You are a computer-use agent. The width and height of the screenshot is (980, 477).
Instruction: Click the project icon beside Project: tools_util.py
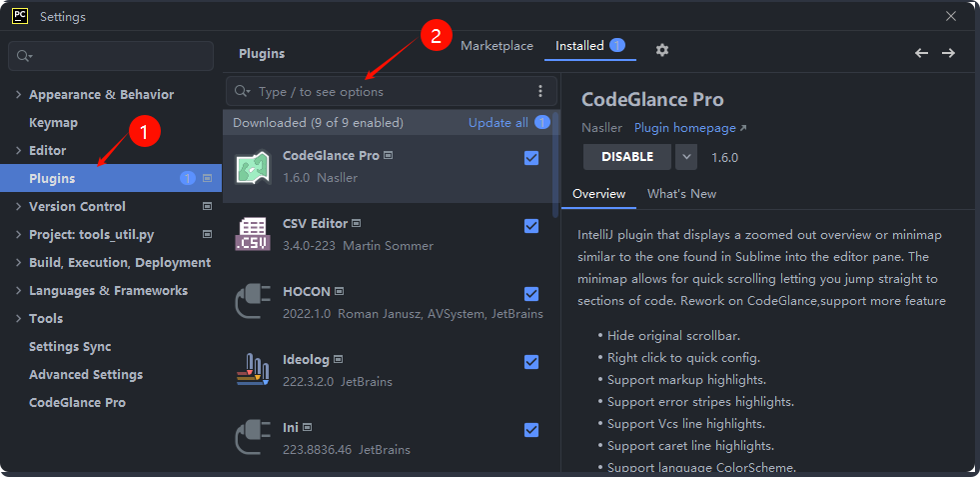click(208, 234)
